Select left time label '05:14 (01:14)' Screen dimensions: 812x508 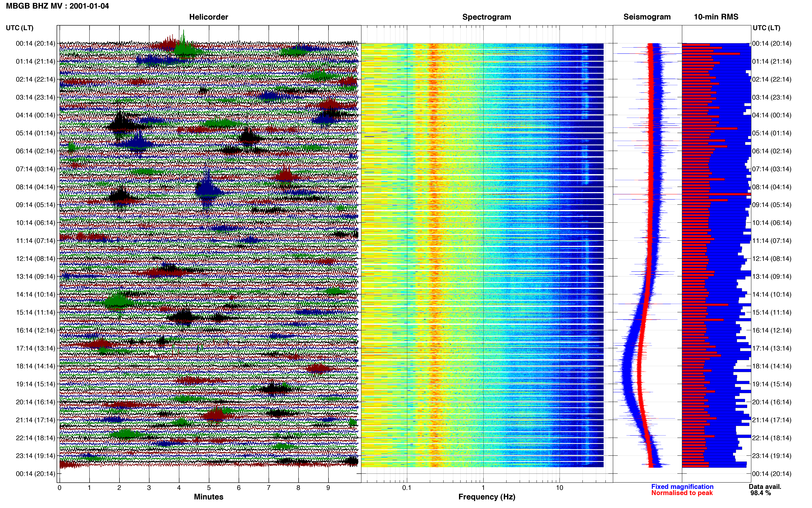pos(36,133)
